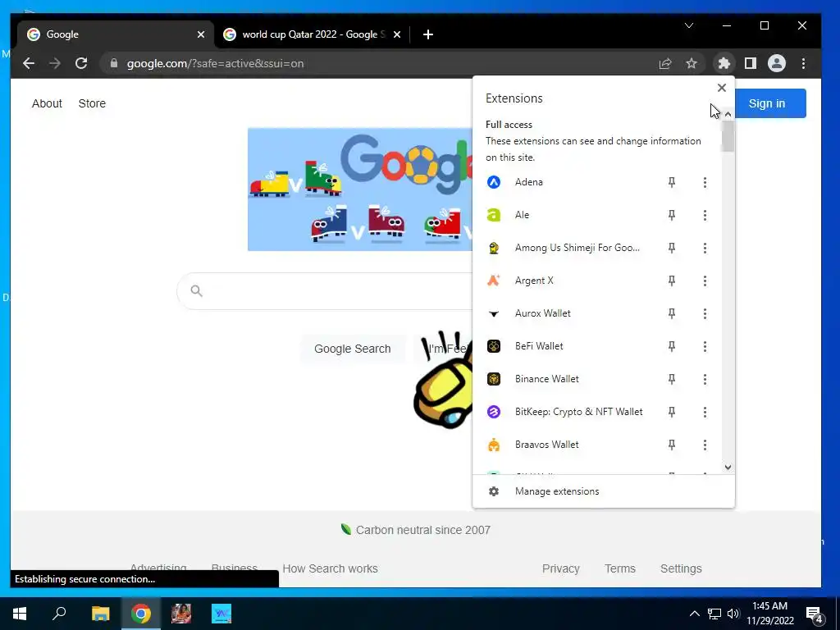The width and height of the screenshot is (840, 630).
Task: Click the Argent X extension icon
Action: (493, 281)
